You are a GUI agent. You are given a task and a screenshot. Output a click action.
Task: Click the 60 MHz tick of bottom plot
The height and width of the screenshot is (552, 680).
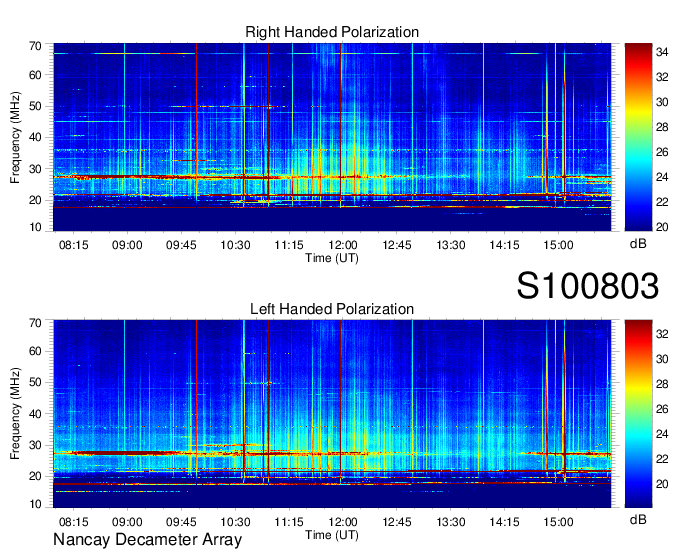pyautogui.click(x=35, y=351)
